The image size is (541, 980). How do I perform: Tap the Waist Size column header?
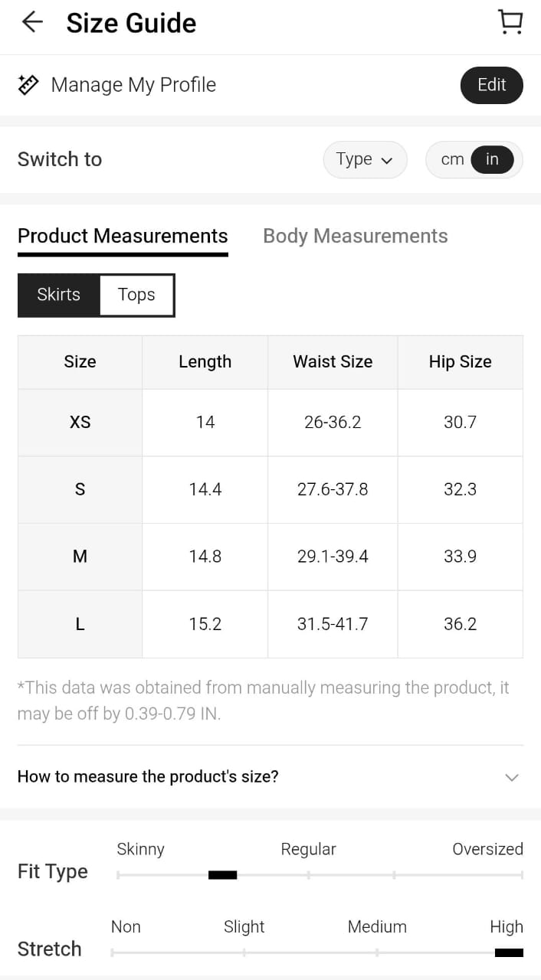point(333,361)
